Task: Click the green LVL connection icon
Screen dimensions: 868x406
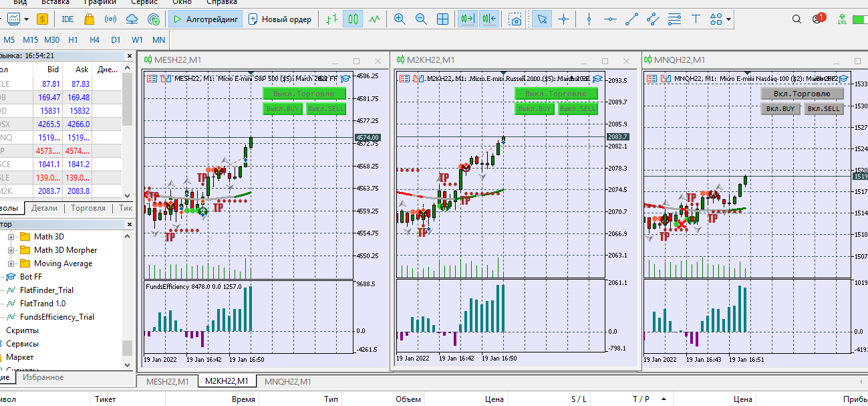Action: click(842, 19)
